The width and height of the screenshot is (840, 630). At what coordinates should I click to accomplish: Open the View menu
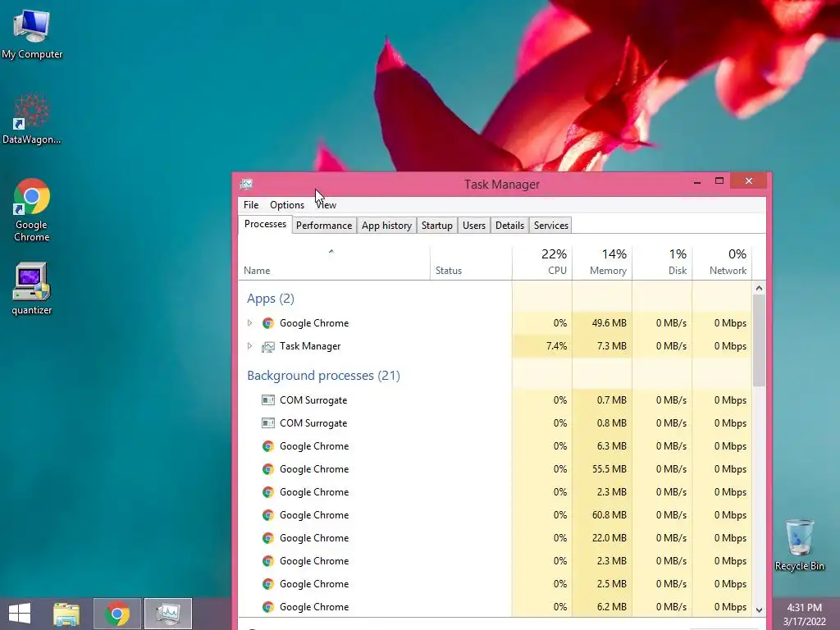click(326, 204)
